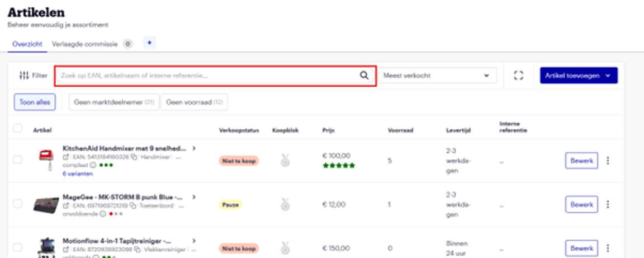Copy the EAN of KitchenAid Handmixer
This screenshot has width=644, height=258.
coord(134,158)
